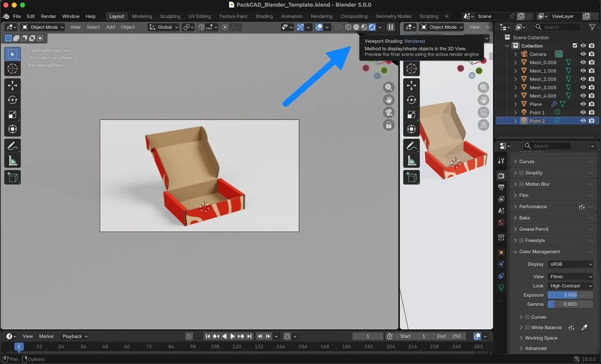Enable the Motion Blur checkbox

pyautogui.click(x=521, y=184)
